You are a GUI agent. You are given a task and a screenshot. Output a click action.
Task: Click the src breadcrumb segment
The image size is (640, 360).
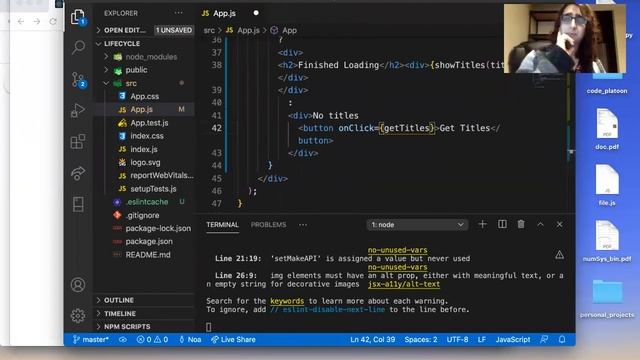(x=209, y=30)
